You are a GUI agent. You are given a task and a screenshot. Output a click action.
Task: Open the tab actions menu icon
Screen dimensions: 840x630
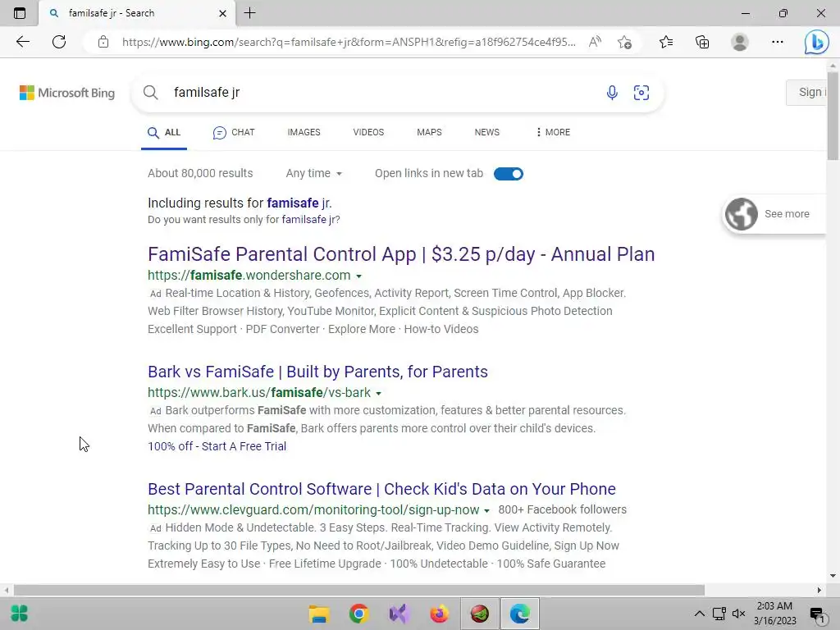[20, 13]
